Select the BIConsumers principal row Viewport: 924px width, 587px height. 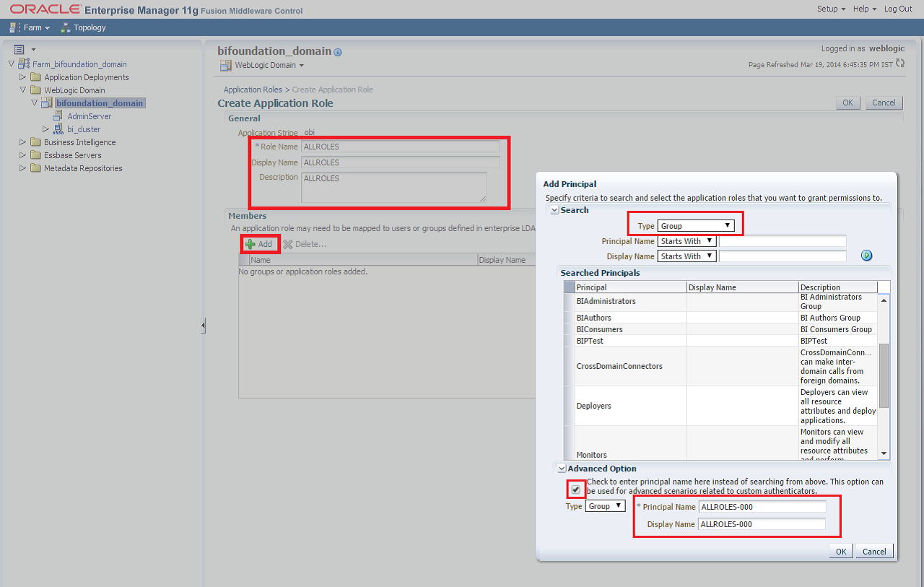pyautogui.click(x=720, y=329)
